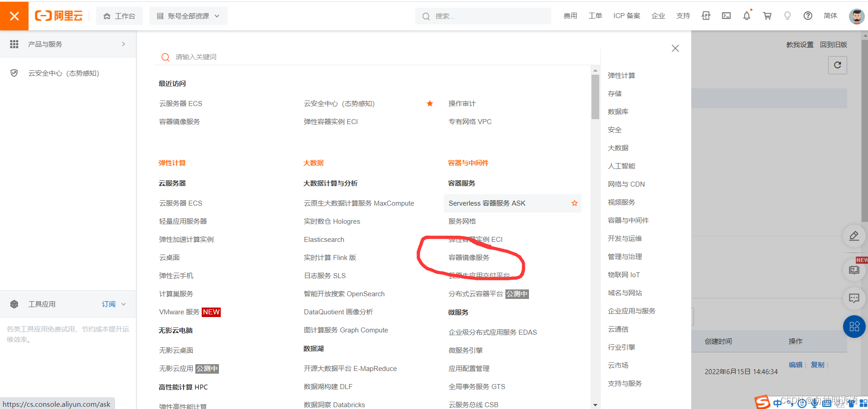This screenshot has width=868, height=409.
Task: Click the 产品与服务 grid icon
Action: [x=14, y=44]
